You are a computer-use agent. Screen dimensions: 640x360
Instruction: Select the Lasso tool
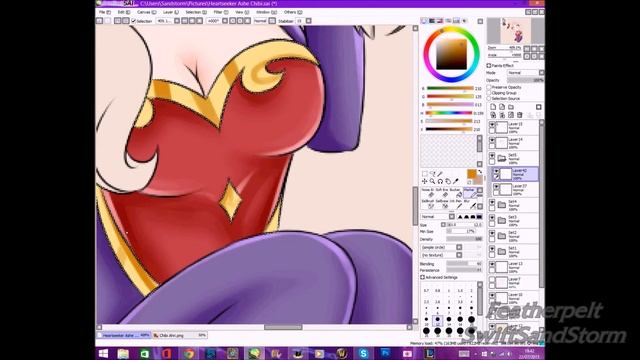coord(432,174)
